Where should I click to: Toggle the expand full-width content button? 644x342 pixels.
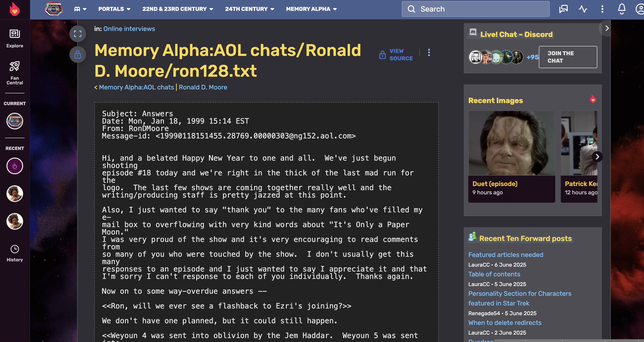pos(78,34)
